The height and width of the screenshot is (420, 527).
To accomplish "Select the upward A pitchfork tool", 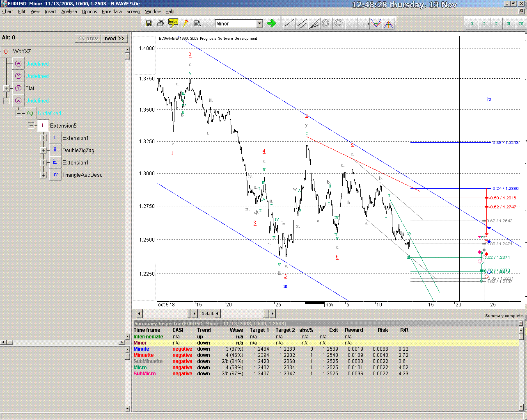I will tap(388, 24).
